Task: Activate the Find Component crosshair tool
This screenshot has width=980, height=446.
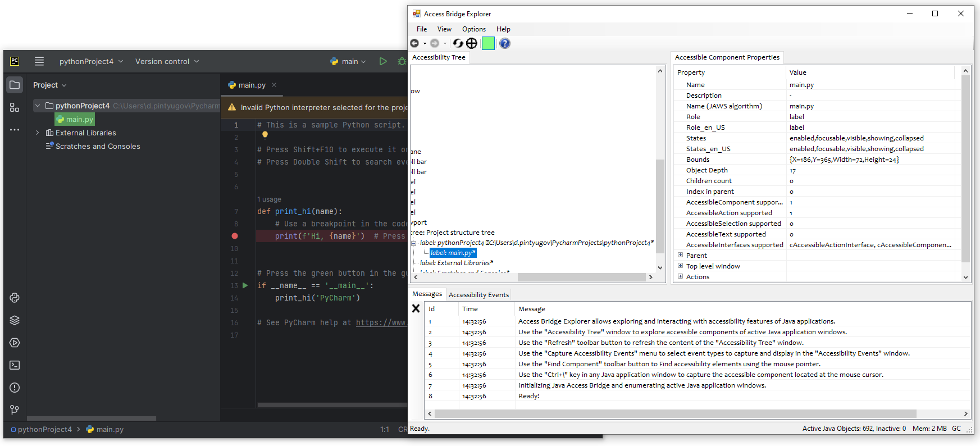Action: [x=472, y=43]
